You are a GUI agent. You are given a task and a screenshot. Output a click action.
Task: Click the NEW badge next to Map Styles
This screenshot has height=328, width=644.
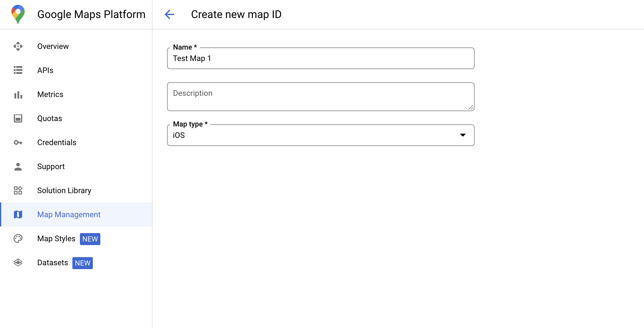[x=90, y=239]
